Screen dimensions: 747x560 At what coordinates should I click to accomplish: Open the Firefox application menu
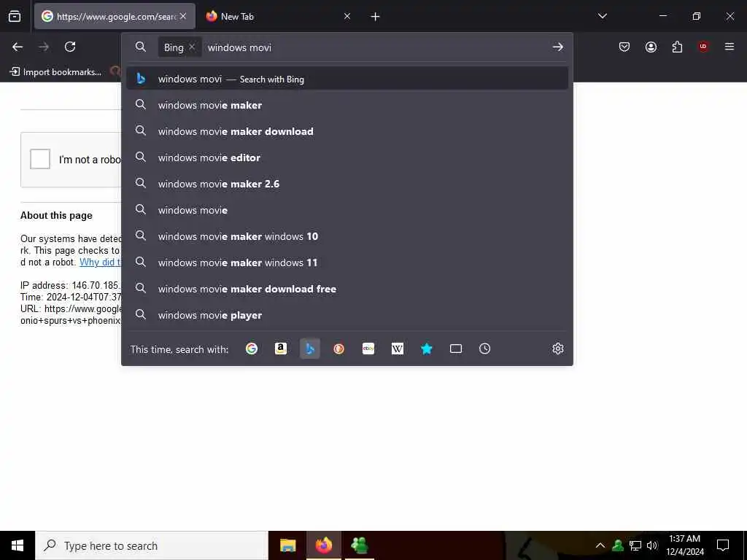tap(729, 47)
